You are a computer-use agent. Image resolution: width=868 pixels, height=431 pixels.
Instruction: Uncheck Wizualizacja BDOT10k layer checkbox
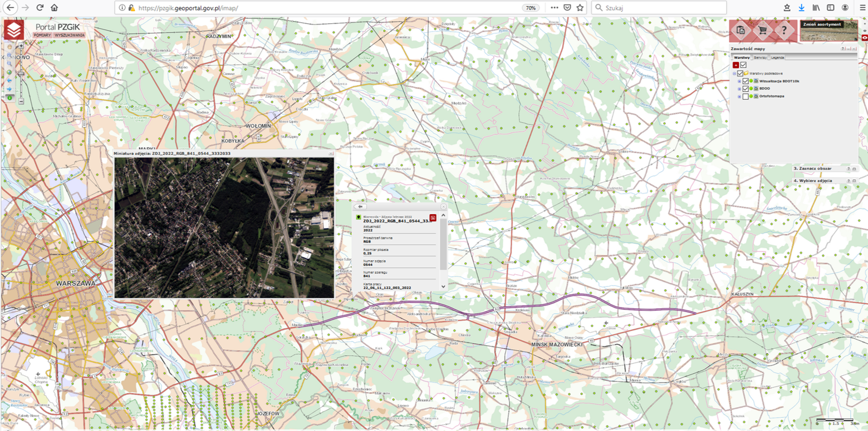[x=746, y=81]
